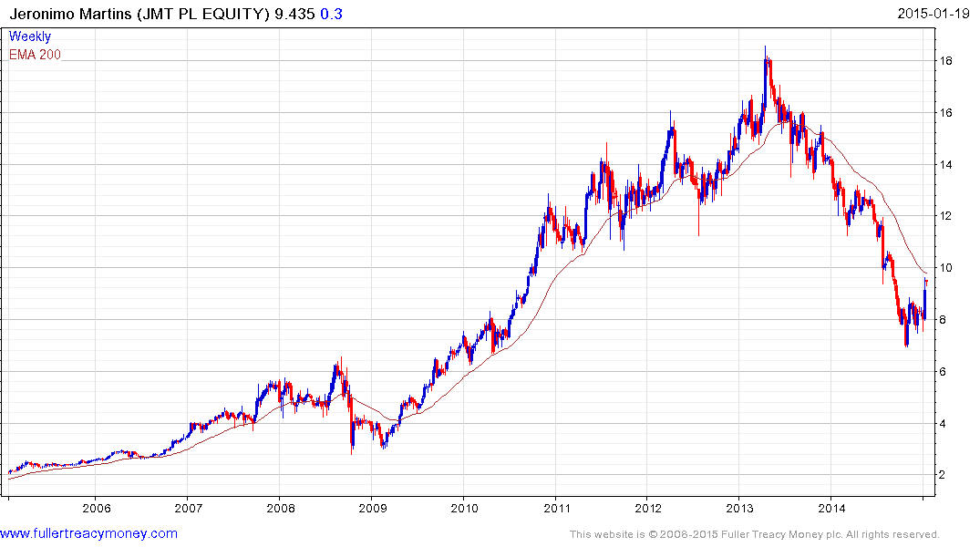
Task: Click the EMA 200 legend label
Action: click(35, 55)
